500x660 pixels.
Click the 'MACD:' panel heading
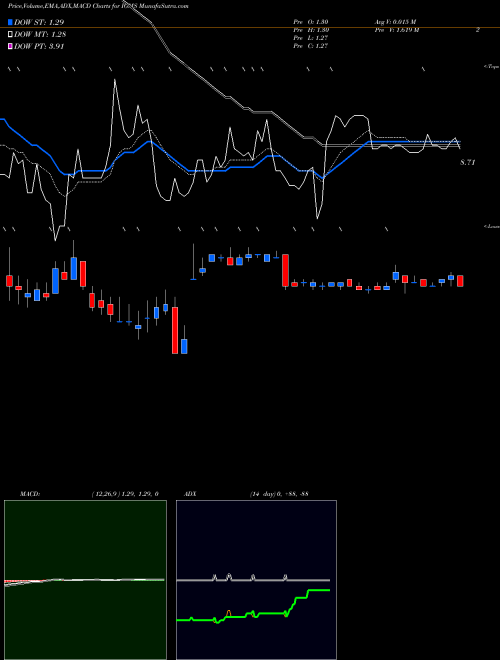tap(30, 494)
